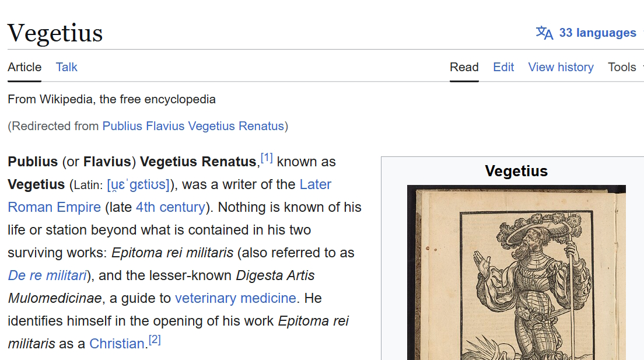
Task: Open footnote reference 2
Action: (155, 340)
